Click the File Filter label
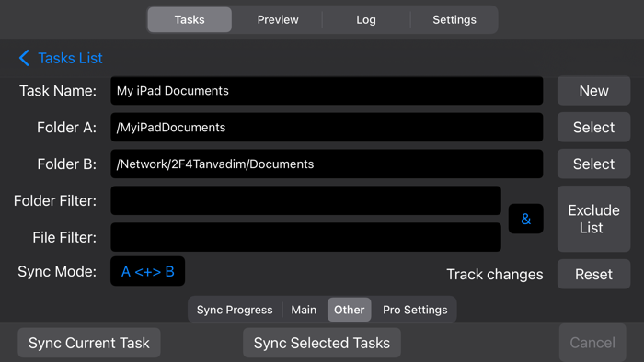 click(64, 237)
